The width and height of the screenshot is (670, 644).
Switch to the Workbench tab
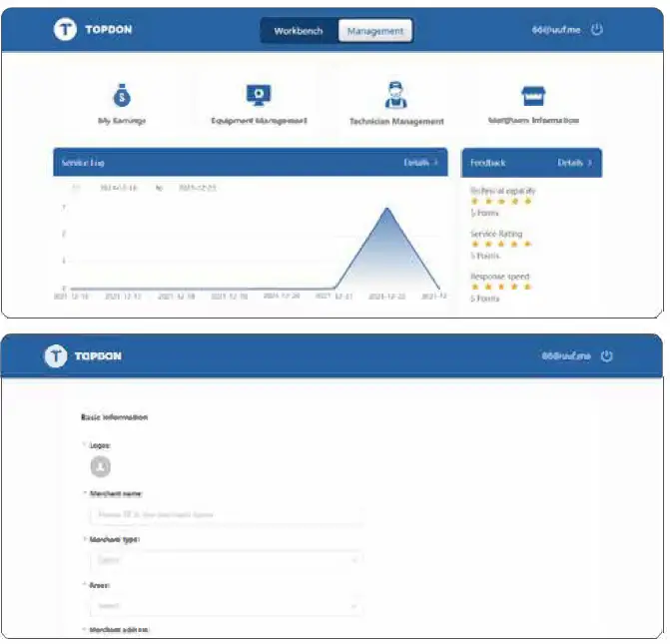tap(299, 31)
